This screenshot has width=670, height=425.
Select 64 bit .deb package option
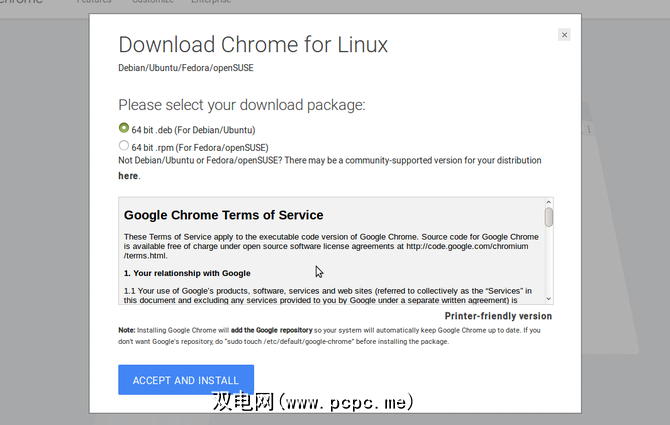(x=124, y=129)
